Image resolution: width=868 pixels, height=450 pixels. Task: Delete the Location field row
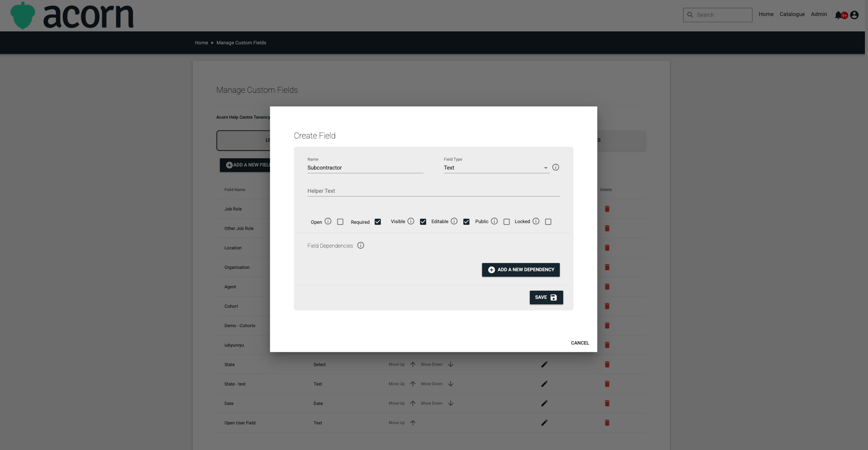tap(607, 248)
